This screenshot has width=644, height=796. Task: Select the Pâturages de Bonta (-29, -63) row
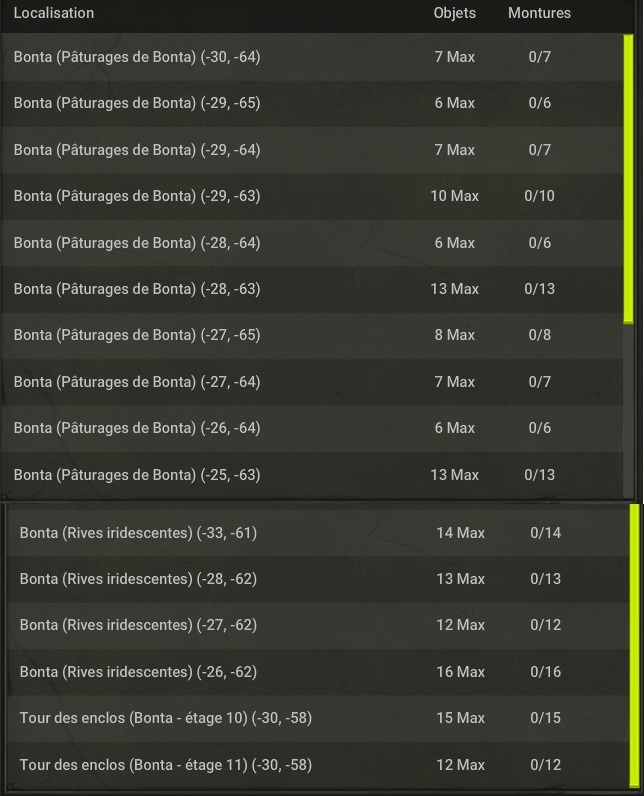[x=312, y=196]
